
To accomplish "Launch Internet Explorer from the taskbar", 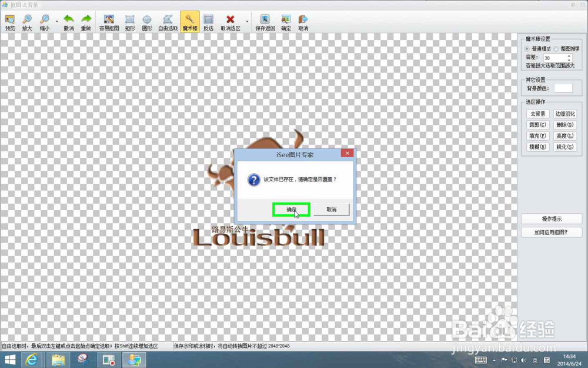I will [32, 360].
